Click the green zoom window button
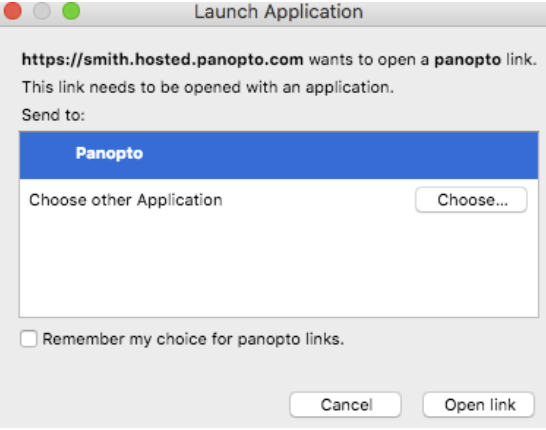The height and width of the screenshot is (430, 546). [71, 11]
